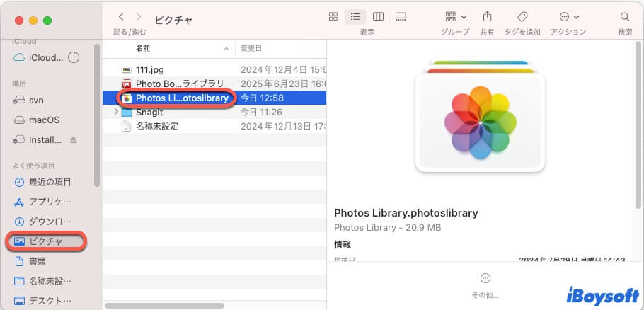Switch to icon view in toolbar

coord(333,16)
